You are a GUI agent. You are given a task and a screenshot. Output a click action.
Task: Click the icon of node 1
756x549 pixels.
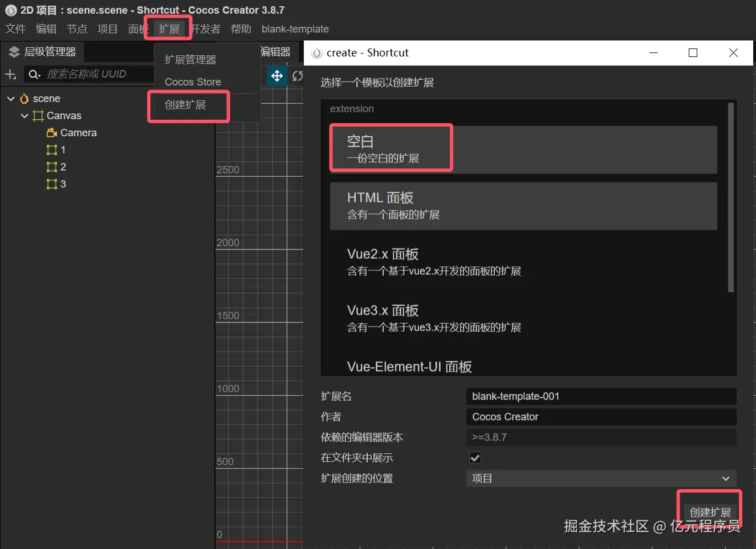click(x=52, y=150)
